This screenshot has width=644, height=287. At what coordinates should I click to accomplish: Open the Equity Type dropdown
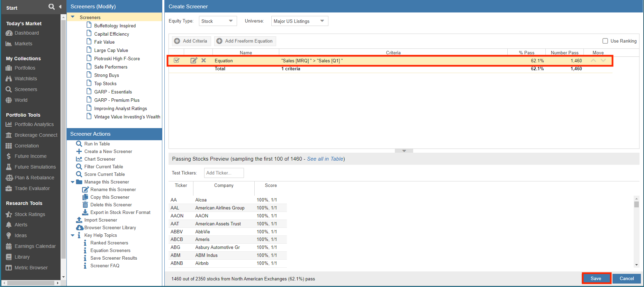click(x=218, y=21)
